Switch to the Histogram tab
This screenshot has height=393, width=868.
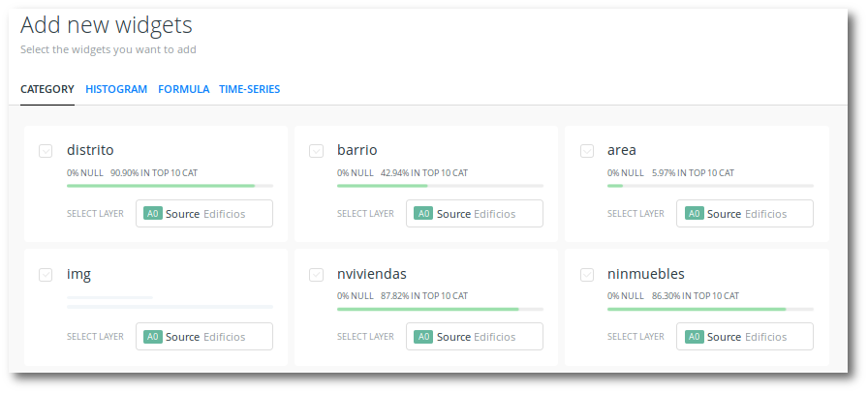(x=116, y=89)
